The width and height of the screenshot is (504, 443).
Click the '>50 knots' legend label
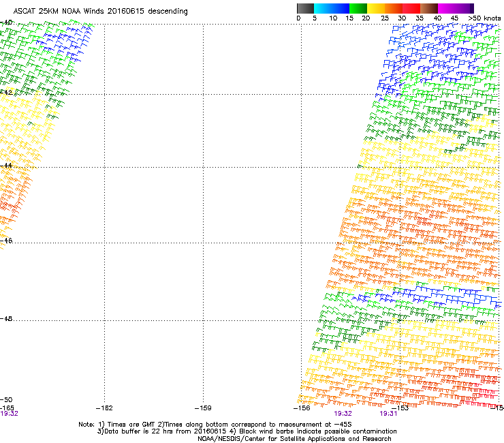pos(484,18)
